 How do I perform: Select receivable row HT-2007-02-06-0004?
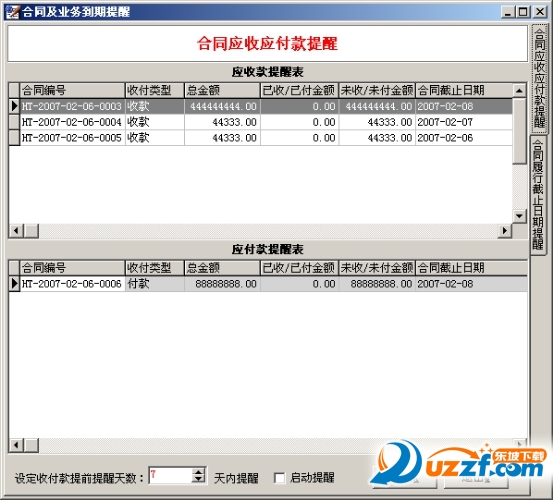pos(261,122)
